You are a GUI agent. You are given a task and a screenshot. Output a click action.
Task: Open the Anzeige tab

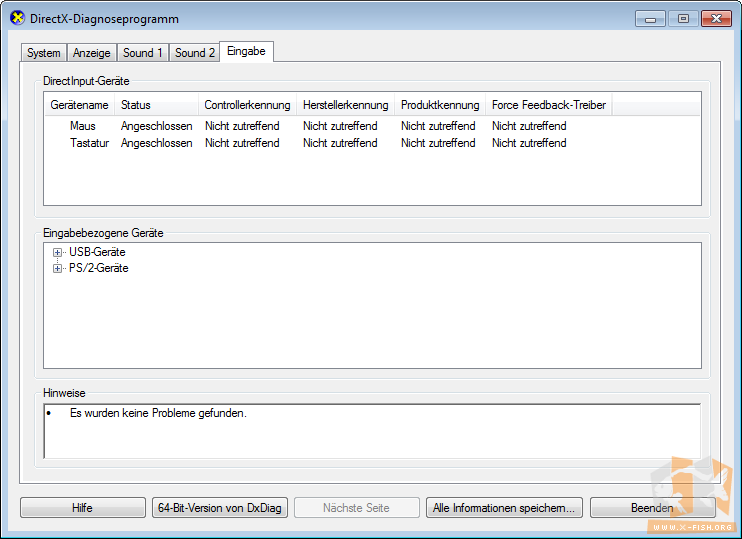point(91,53)
